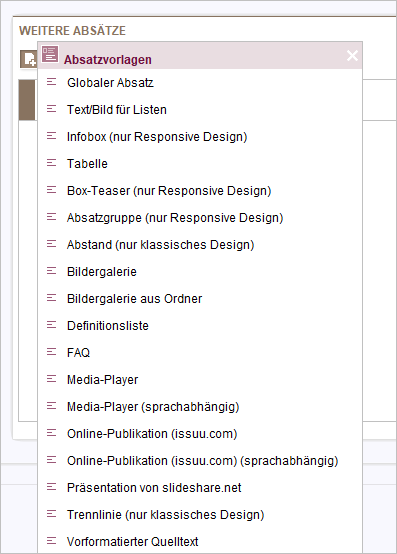Click the icon beside Globaler Absatz
Screen dimensions: 397x554
52,82
